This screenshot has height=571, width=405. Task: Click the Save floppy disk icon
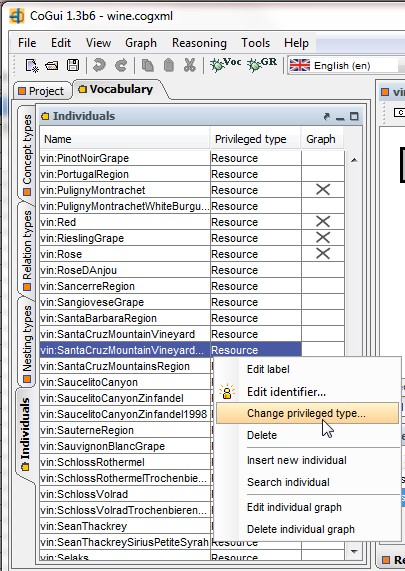73,66
